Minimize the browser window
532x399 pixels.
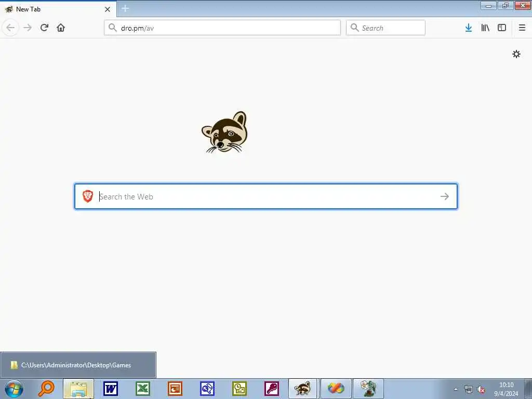tap(488, 5)
